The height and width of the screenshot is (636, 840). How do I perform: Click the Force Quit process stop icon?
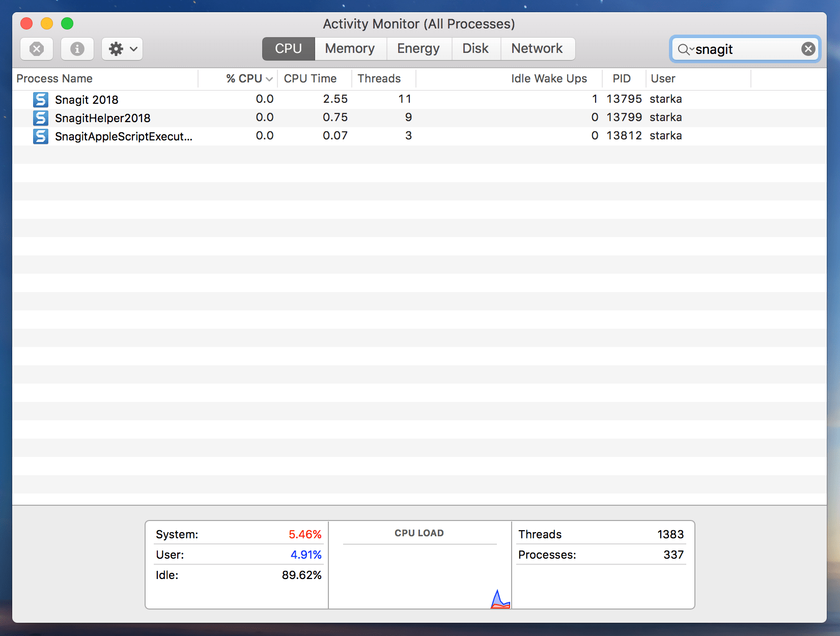[x=36, y=49]
